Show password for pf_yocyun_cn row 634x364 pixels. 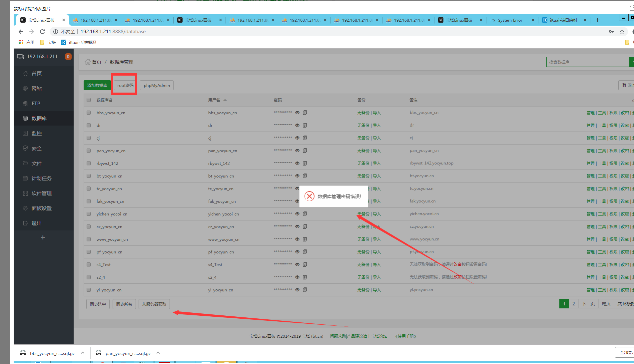298,252
